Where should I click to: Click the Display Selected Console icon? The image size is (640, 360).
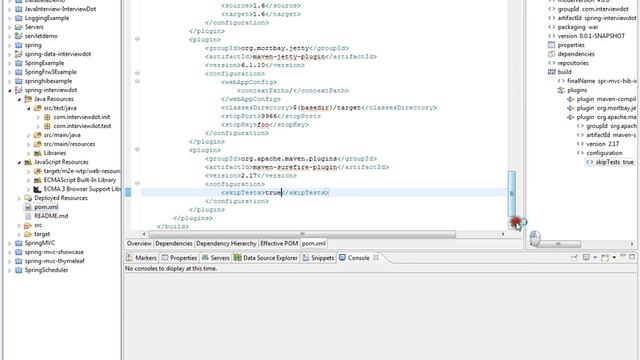pos(586,258)
